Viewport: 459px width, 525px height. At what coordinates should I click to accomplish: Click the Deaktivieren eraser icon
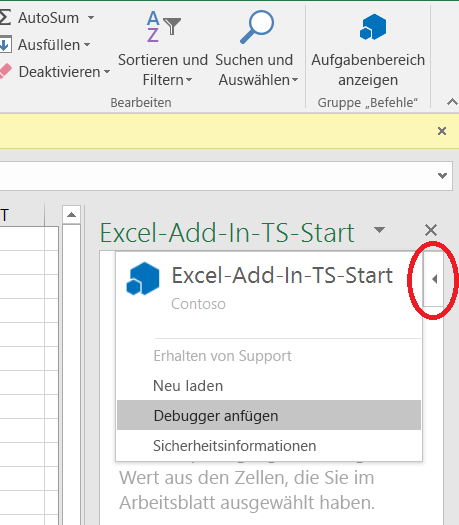click(x=5, y=72)
